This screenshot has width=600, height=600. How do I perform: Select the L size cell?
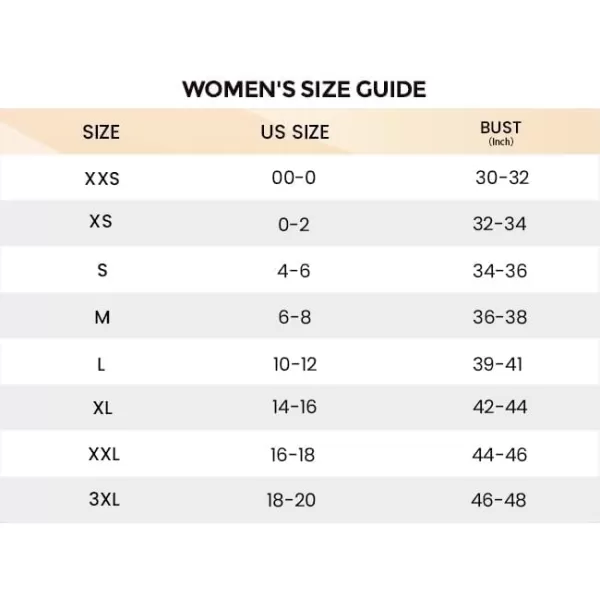[101, 364]
